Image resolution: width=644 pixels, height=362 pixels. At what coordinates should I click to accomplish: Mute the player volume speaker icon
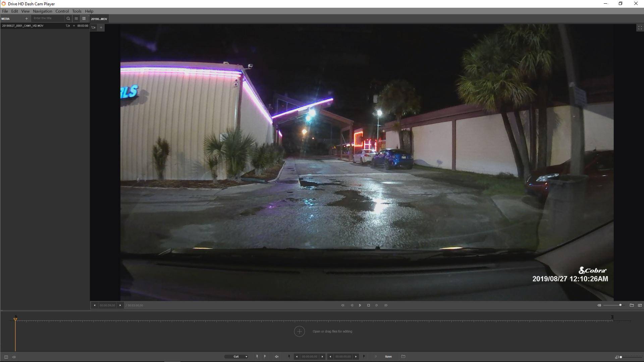point(599,305)
